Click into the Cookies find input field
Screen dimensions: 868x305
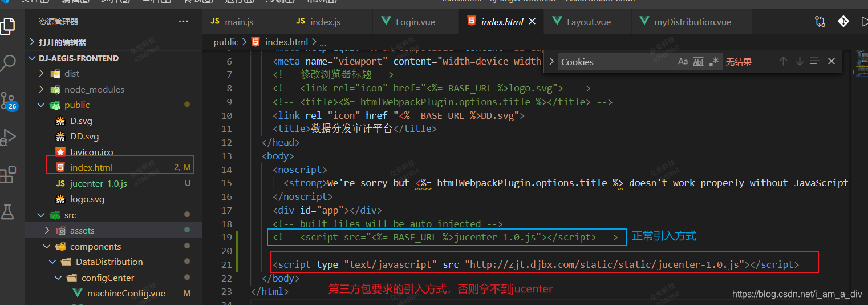coord(616,62)
